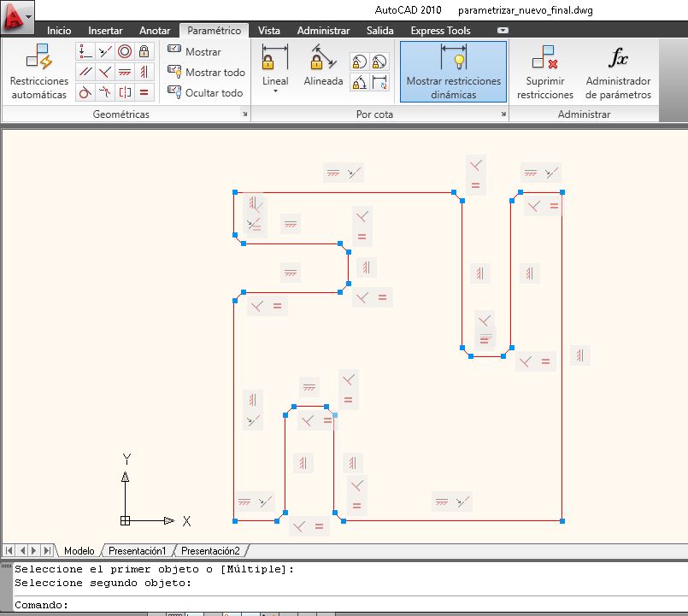Toggle Mostrar restricciones dinámicas
The height and width of the screenshot is (616, 688).
point(453,72)
